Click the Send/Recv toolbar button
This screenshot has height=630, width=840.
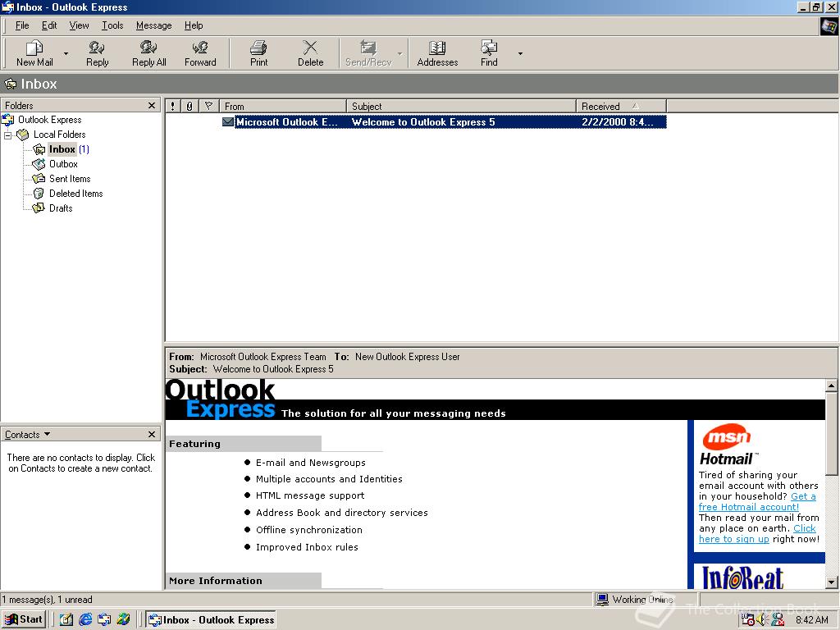coord(368,53)
